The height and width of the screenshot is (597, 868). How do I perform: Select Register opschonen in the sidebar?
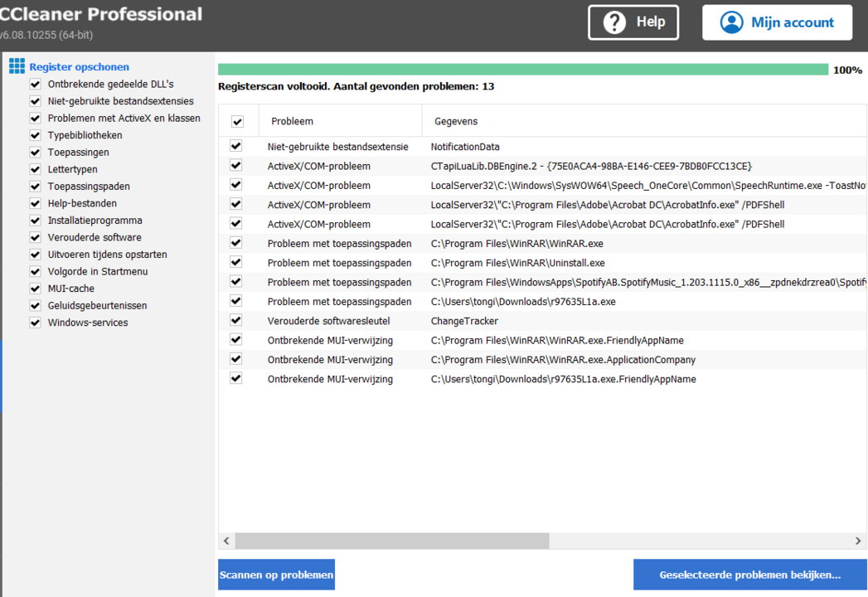click(80, 66)
